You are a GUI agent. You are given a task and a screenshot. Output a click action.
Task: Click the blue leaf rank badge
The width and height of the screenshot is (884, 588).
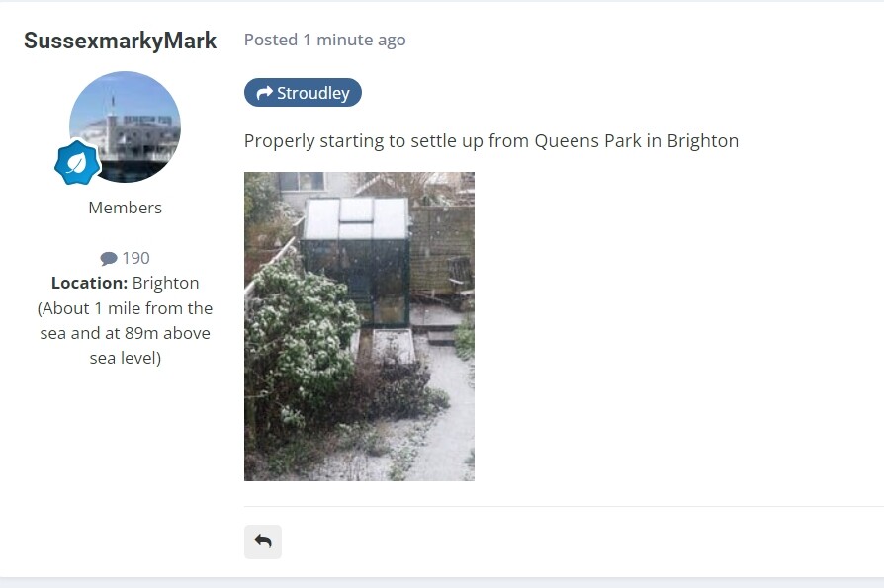point(77,162)
